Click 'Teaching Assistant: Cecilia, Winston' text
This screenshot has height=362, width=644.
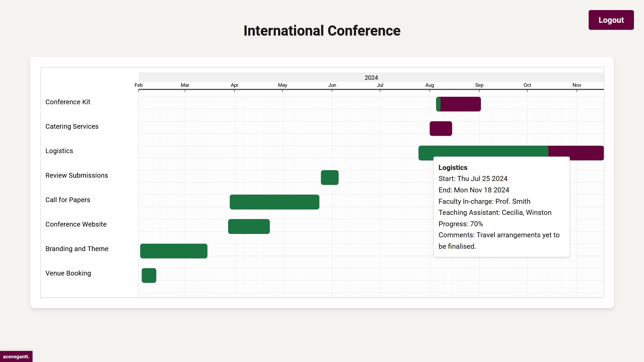[x=495, y=213]
